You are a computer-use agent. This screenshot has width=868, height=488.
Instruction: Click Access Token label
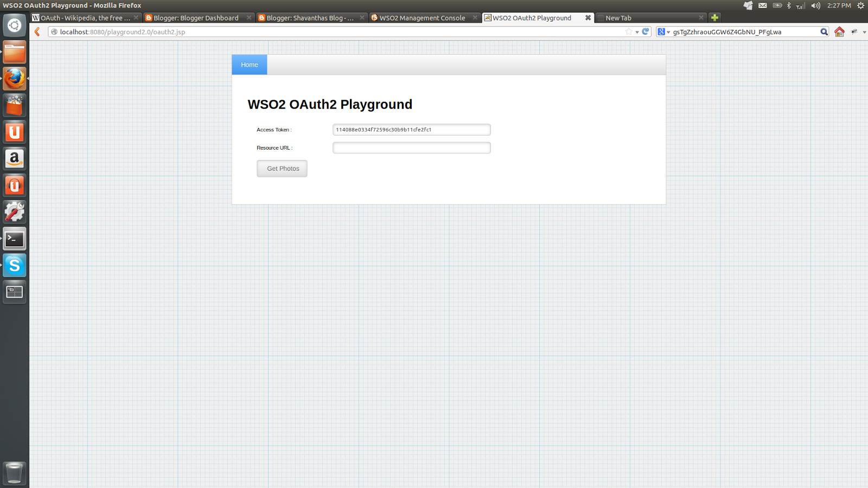point(274,130)
